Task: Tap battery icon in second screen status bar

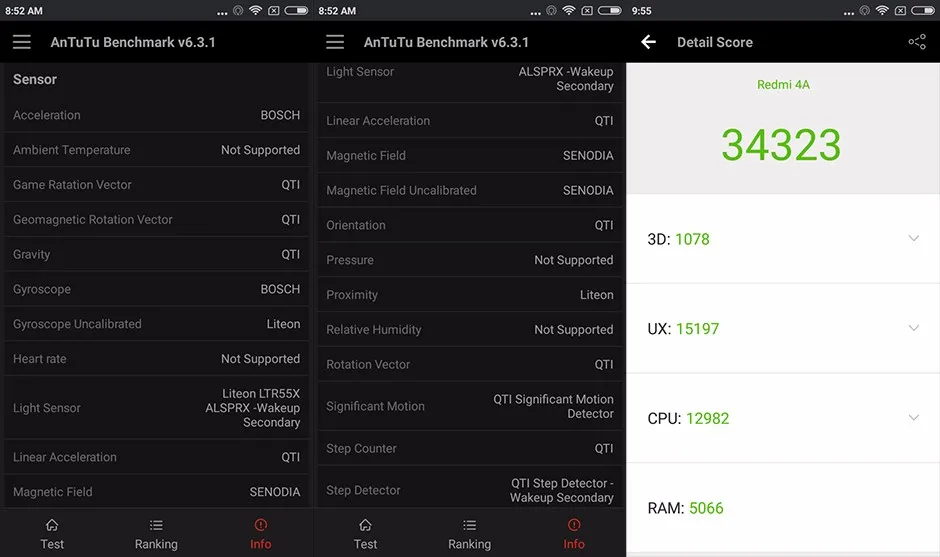Action: [610, 10]
